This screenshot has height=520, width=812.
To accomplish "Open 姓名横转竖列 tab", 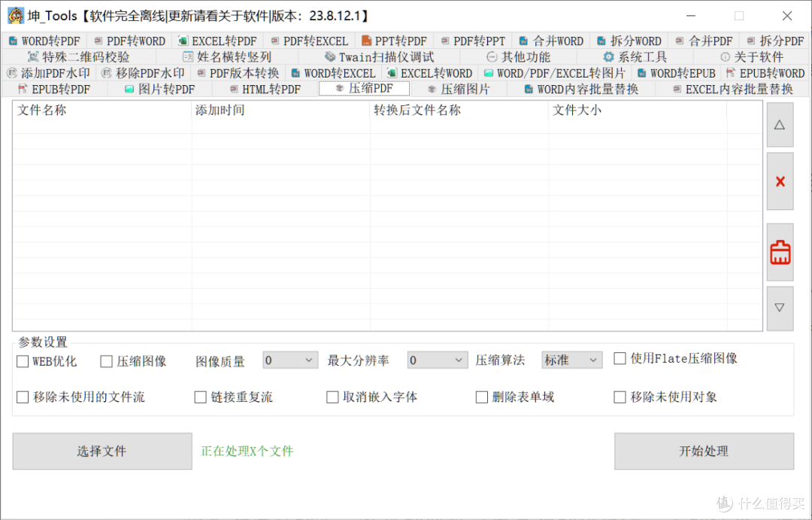I will (x=227, y=57).
